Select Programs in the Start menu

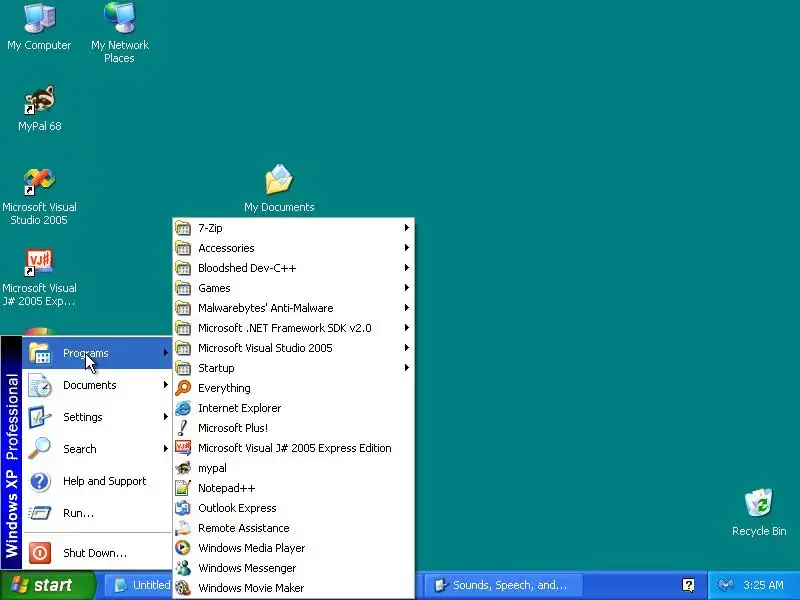(97, 353)
